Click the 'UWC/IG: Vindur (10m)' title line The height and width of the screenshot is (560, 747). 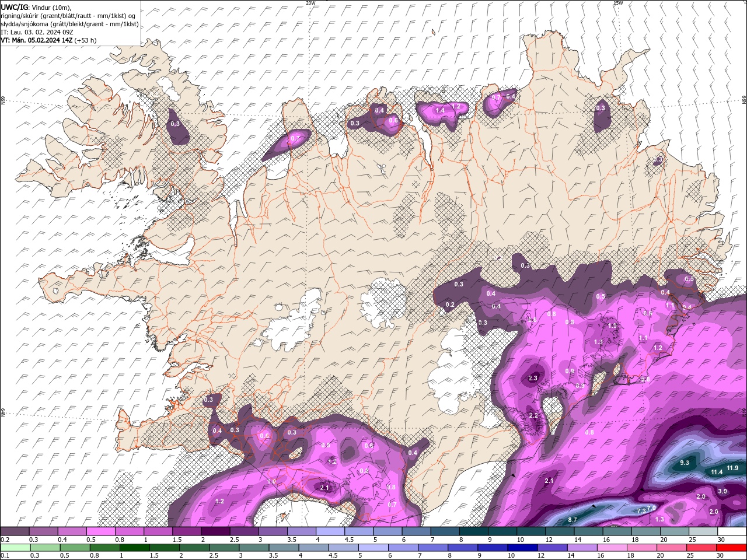pyautogui.click(x=36, y=7)
